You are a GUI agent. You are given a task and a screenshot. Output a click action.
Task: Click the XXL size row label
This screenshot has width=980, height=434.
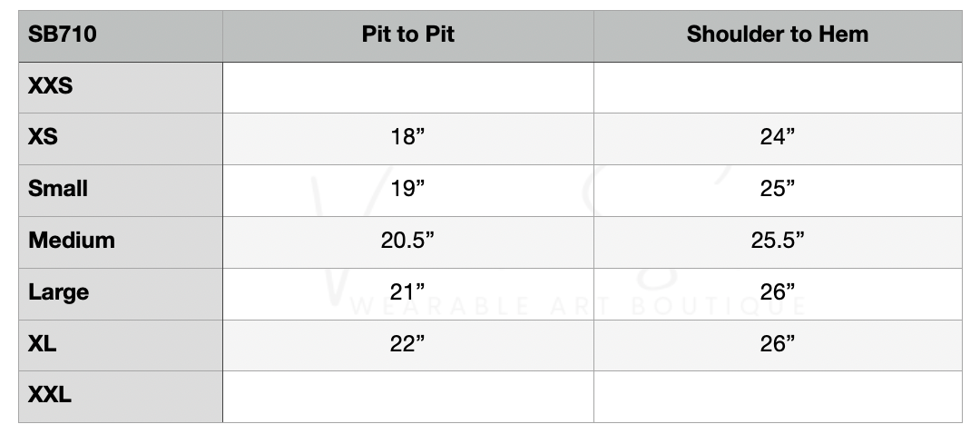click(50, 397)
